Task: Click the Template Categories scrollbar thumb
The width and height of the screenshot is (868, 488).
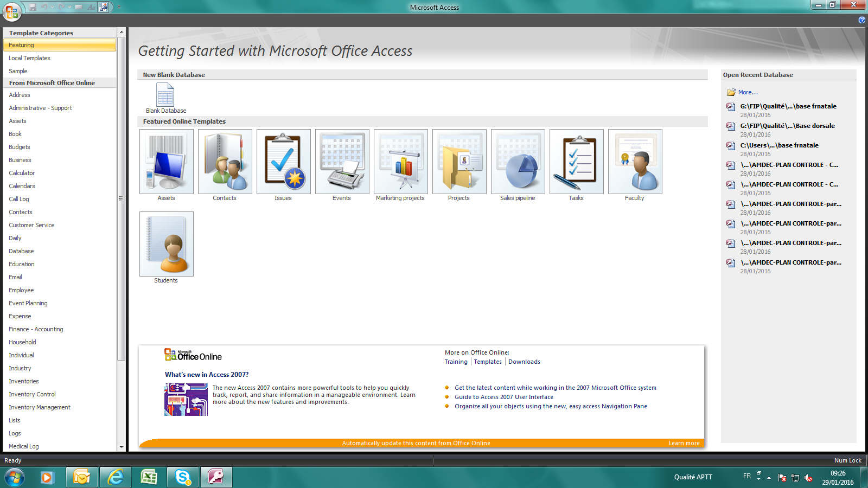Action: pos(121,198)
